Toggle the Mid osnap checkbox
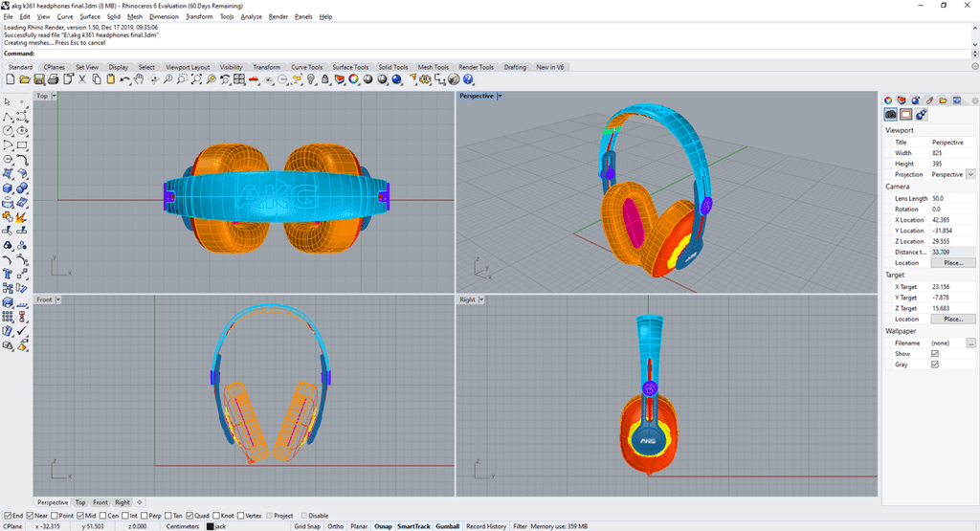This screenshot has width=980, height=531. tap(80, 516)
